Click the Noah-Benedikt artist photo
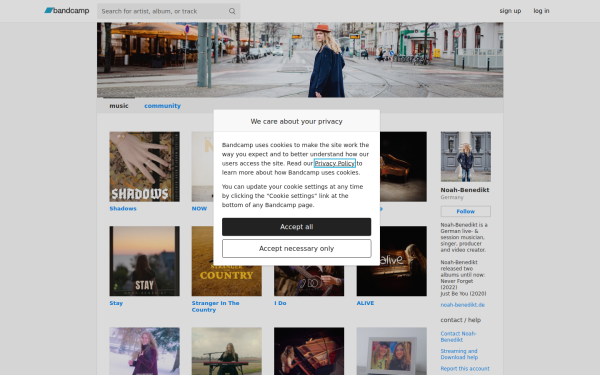Viewport: 600px width, 375px height. (x=465, y=157)
